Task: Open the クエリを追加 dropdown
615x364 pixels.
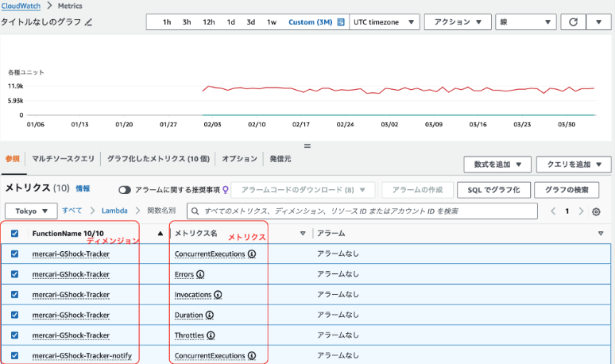Action: coord(574,165)
